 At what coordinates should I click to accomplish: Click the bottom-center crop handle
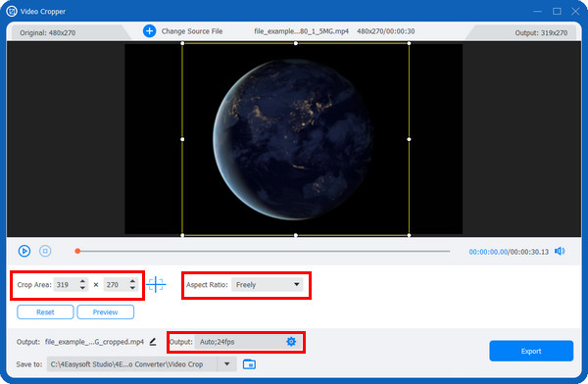(296, 235)
